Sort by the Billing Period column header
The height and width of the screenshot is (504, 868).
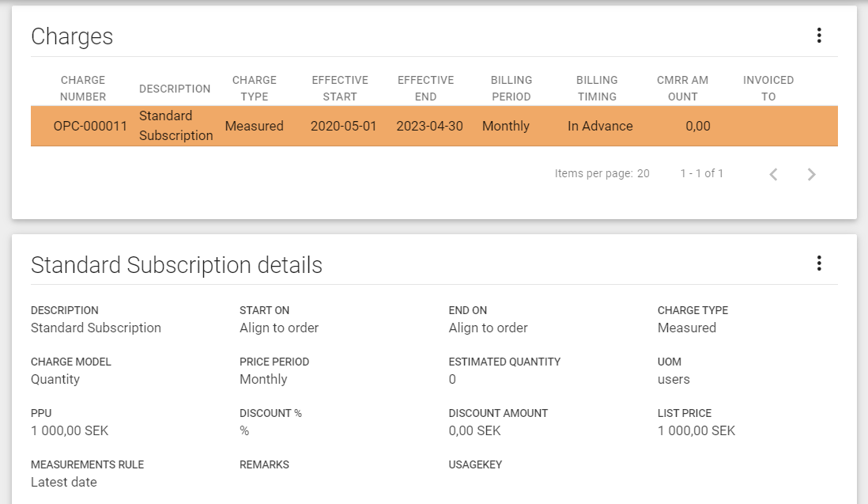pyautogui.click(x=511, y=88)
